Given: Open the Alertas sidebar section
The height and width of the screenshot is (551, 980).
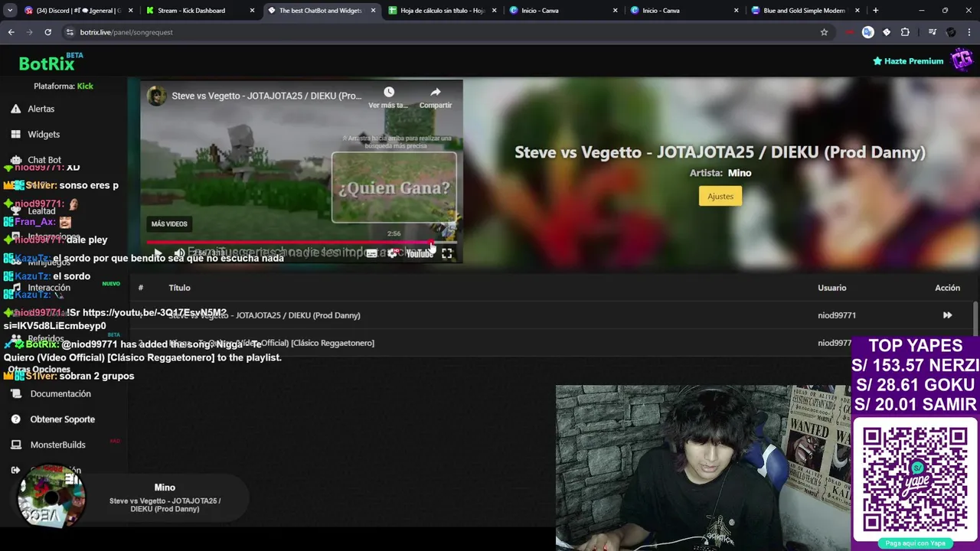Looking at the screenshot, I should [41, 109].
